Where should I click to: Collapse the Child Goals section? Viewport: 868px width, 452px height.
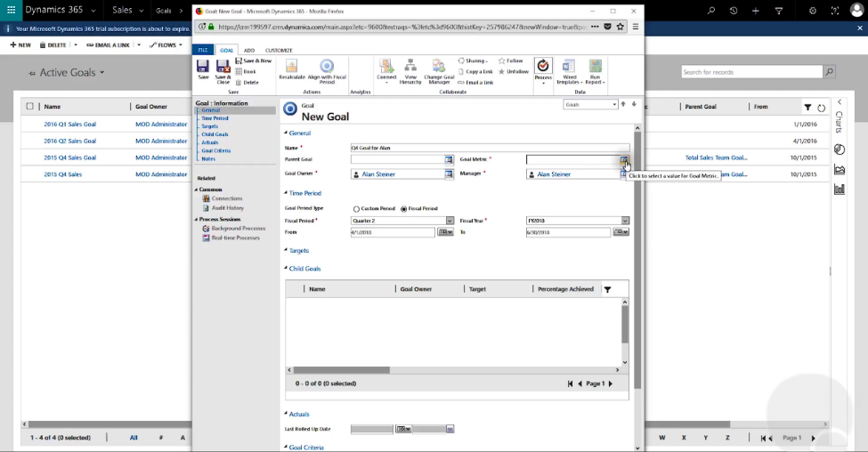coord(286,269)
